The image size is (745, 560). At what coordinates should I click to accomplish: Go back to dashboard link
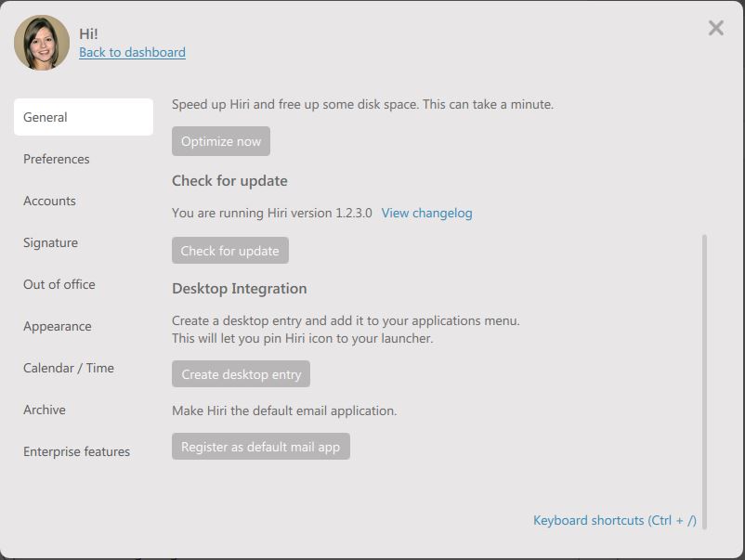click(x=132, y=52)
